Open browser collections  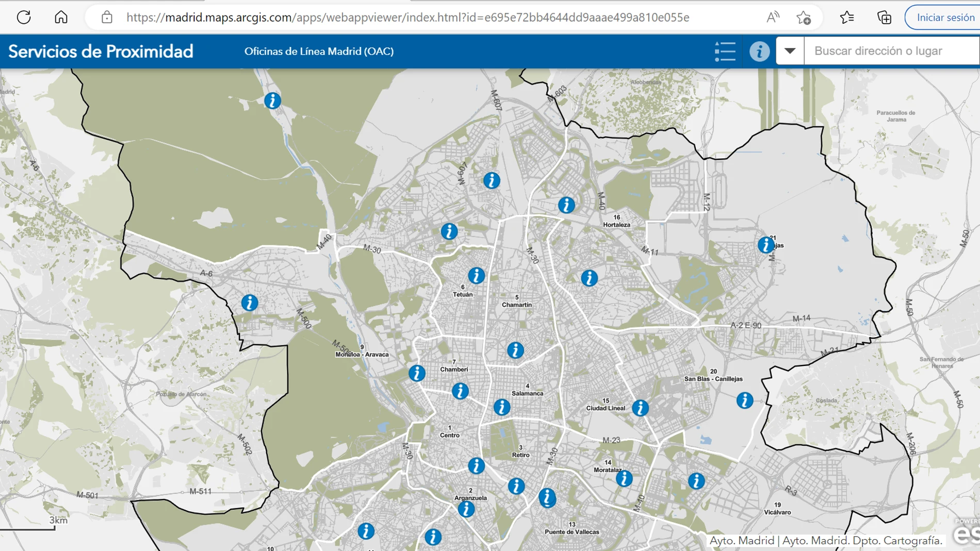pyautogui.click(x=884, y=17)
